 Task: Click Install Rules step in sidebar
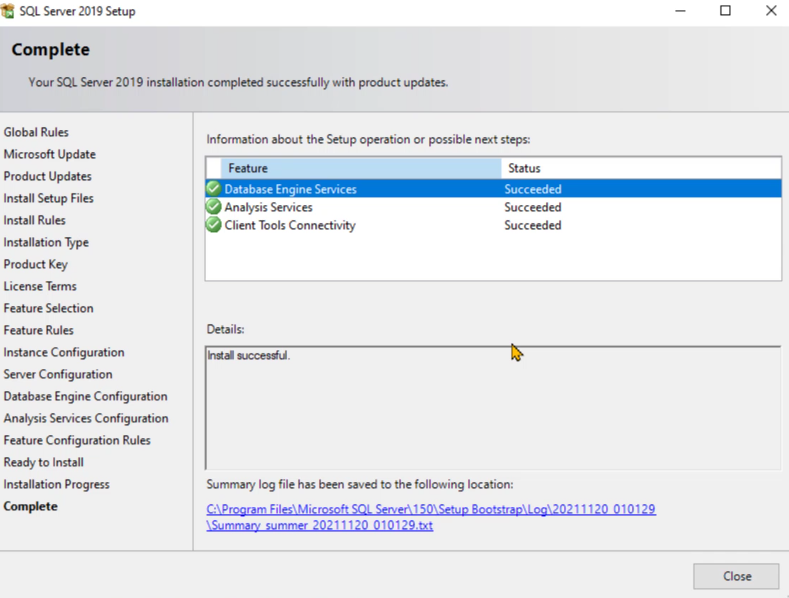point(35,220)
